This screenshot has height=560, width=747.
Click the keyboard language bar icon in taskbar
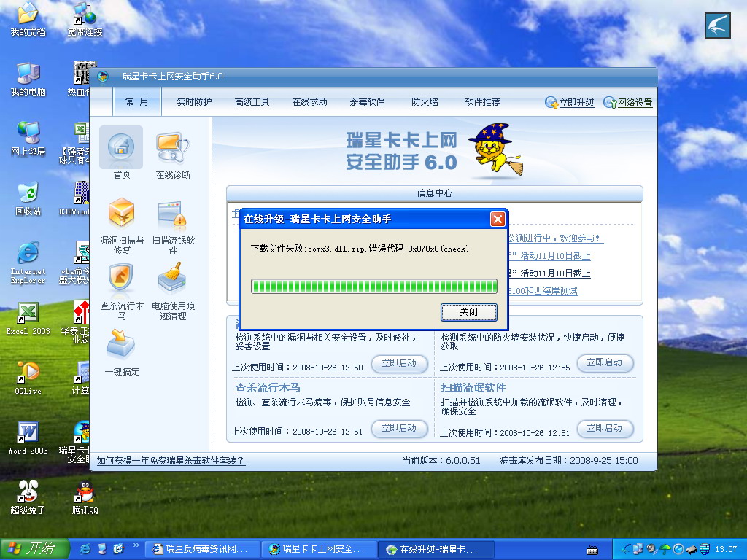[x=592, y=551]
